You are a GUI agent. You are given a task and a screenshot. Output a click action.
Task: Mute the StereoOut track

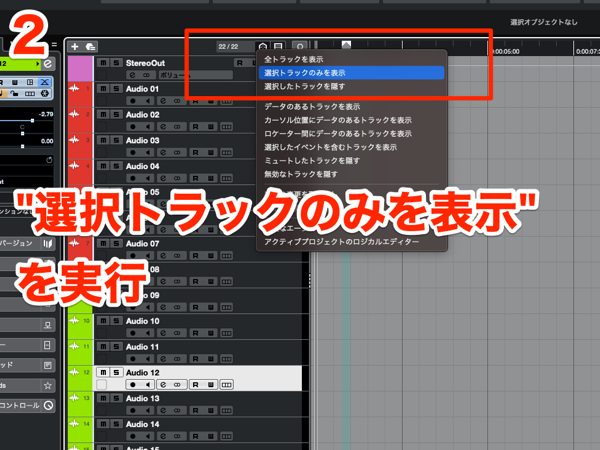[x=103, y=63]
